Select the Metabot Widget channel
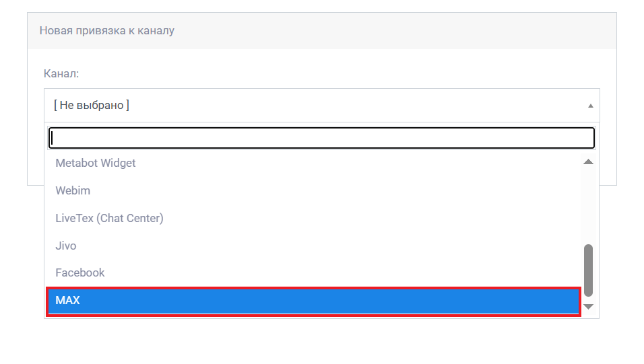 pos(96,163)
